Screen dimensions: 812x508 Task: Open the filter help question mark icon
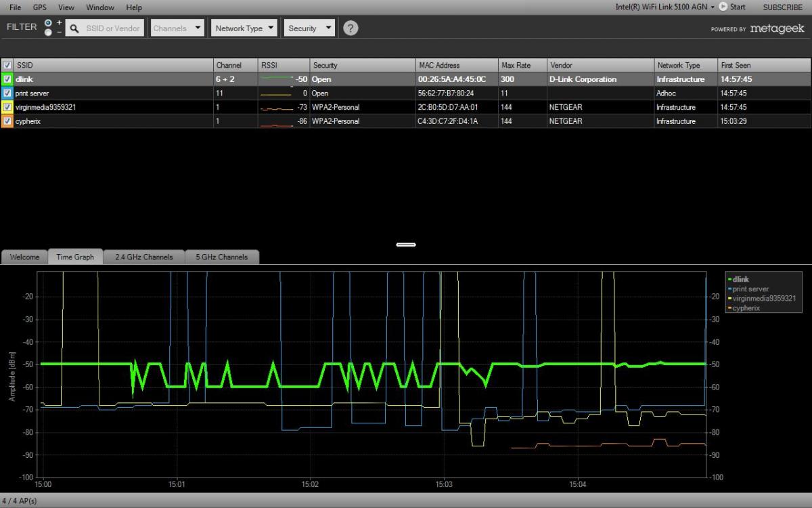click(351, 28)
